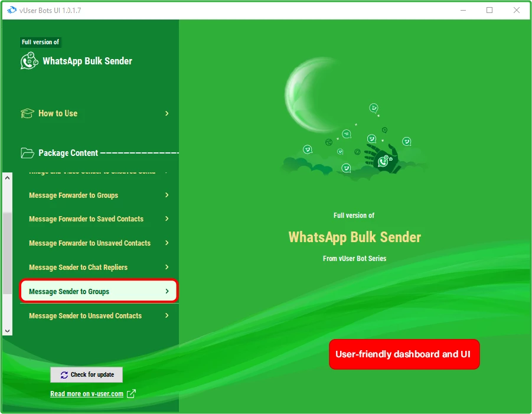Close the vUser Bots UI window

click(x=517, y=10)
